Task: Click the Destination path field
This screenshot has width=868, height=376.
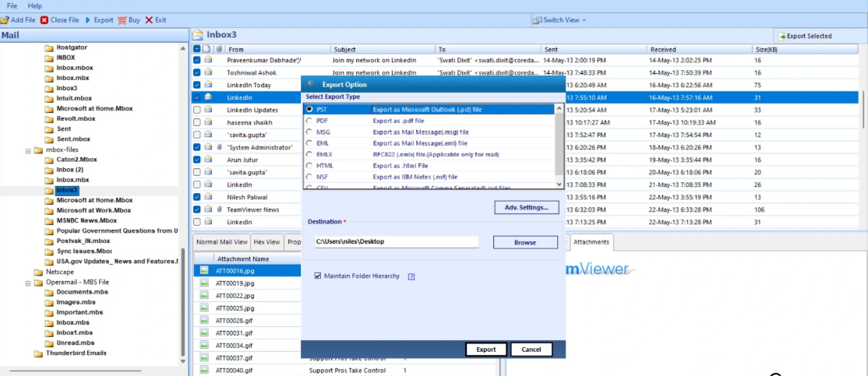Action: pos(397,241)
